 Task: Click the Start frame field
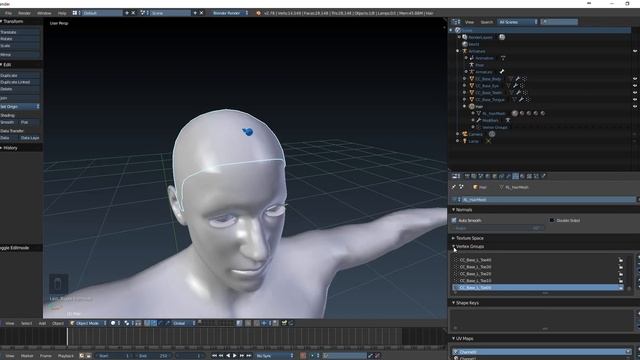[x=115, y=356]
